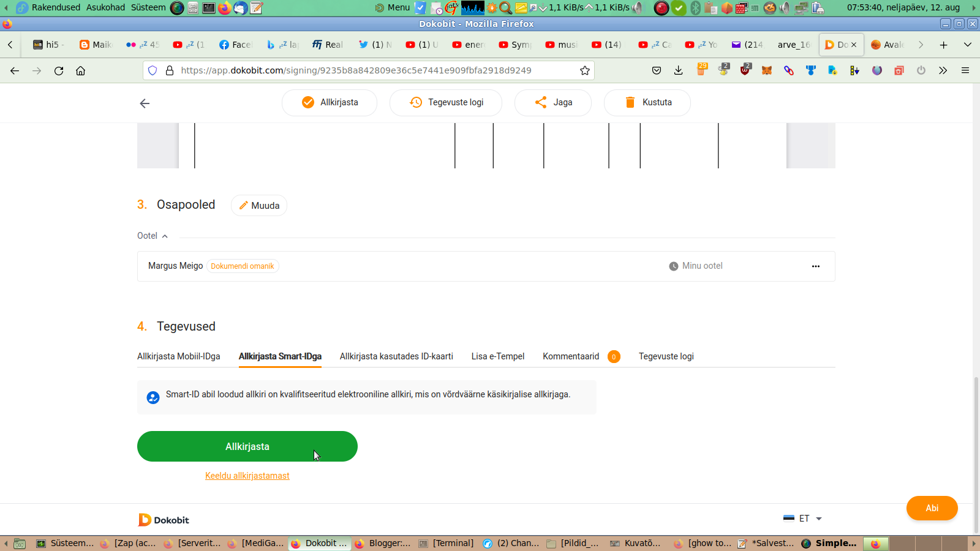Click the Firefox back navigation button
The height and width of the screenshot is (551, 980).
coord(15,70)
